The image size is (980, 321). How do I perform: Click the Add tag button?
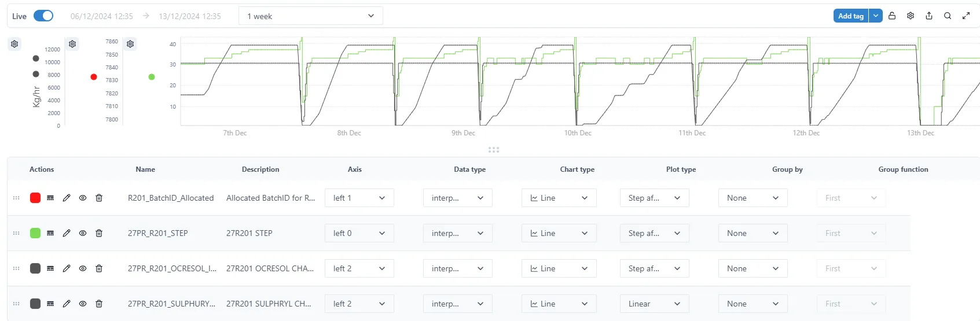[850, 16]
